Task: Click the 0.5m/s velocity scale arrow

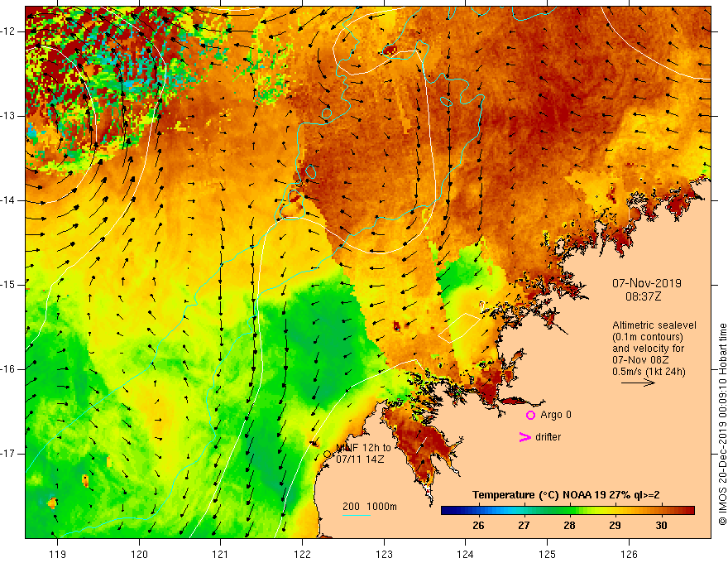Action: [x=638, y=383]
